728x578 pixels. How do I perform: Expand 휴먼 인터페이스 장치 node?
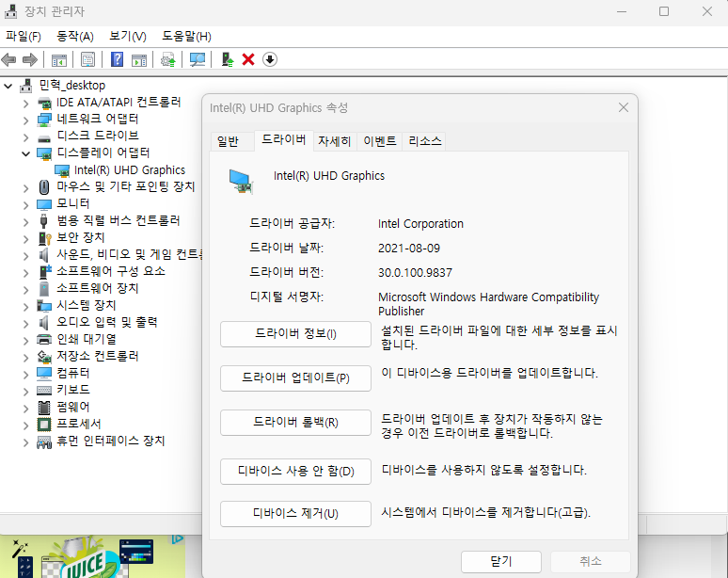[x=26, y=442]
